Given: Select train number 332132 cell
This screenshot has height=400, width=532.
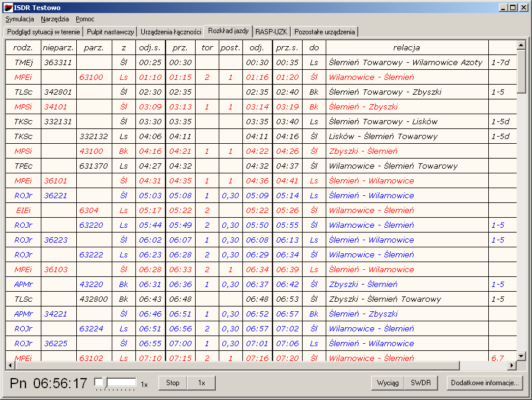Looking at the screenshot, I should (94, 136).
